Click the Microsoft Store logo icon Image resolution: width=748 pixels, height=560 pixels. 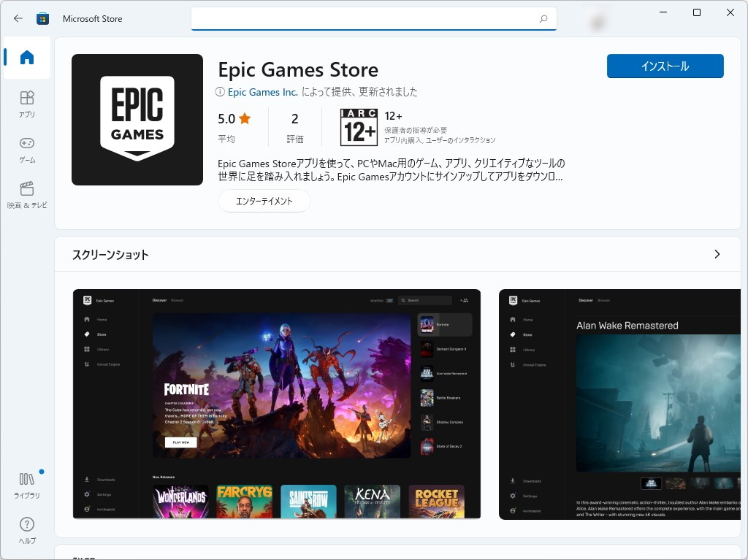pyautogui.click(x=43, y=18)
